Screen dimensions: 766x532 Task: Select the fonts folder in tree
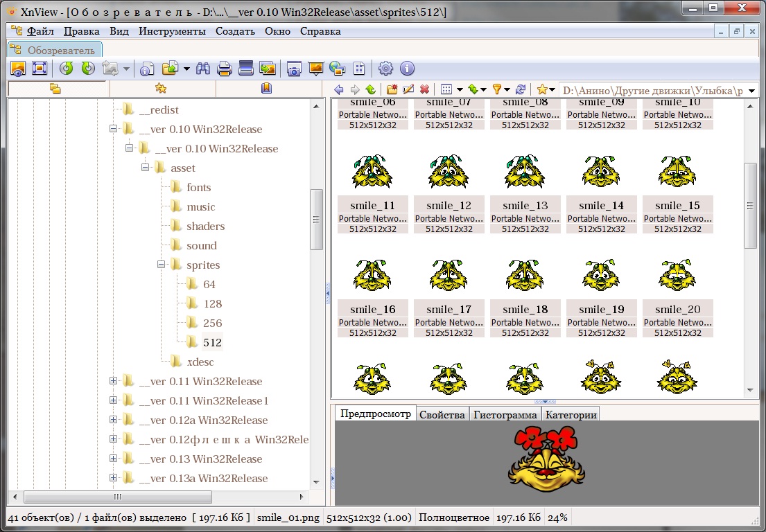[x=198, y=187]
